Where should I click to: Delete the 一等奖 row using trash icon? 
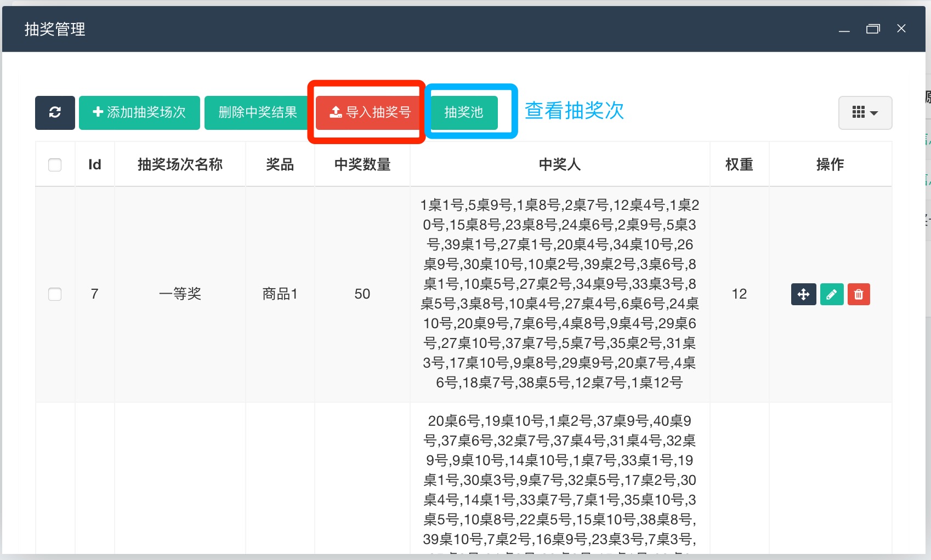pos(859,294)
